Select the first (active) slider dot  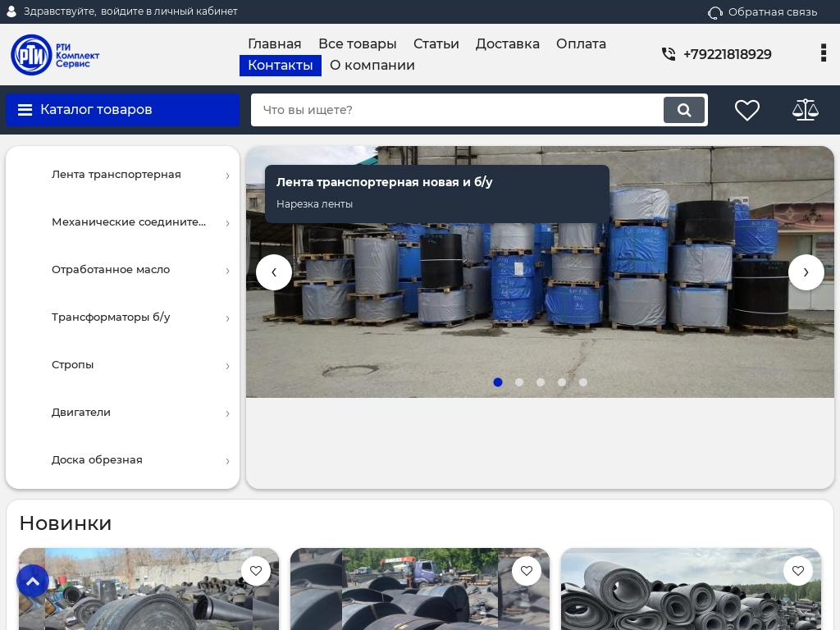498,382
